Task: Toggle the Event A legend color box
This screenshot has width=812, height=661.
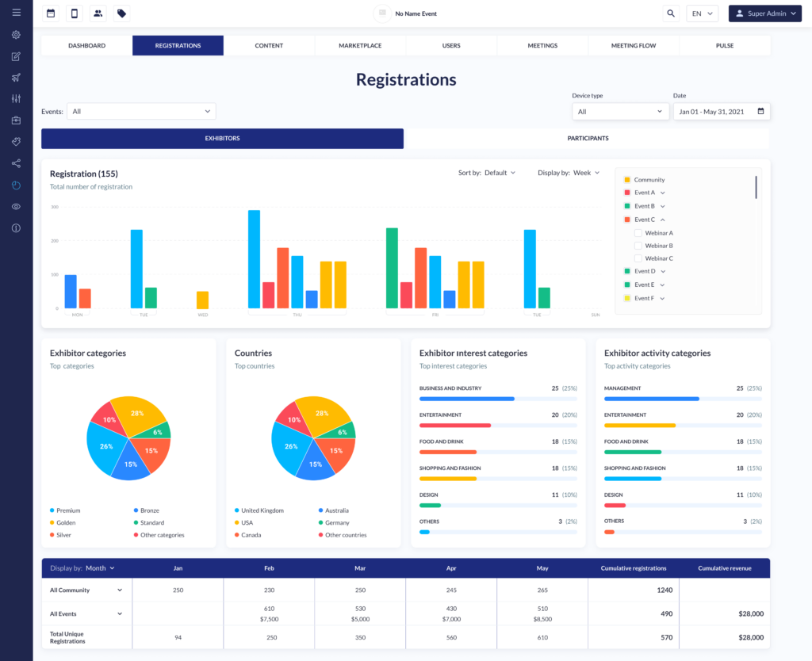Action: [x=627, y=193]
